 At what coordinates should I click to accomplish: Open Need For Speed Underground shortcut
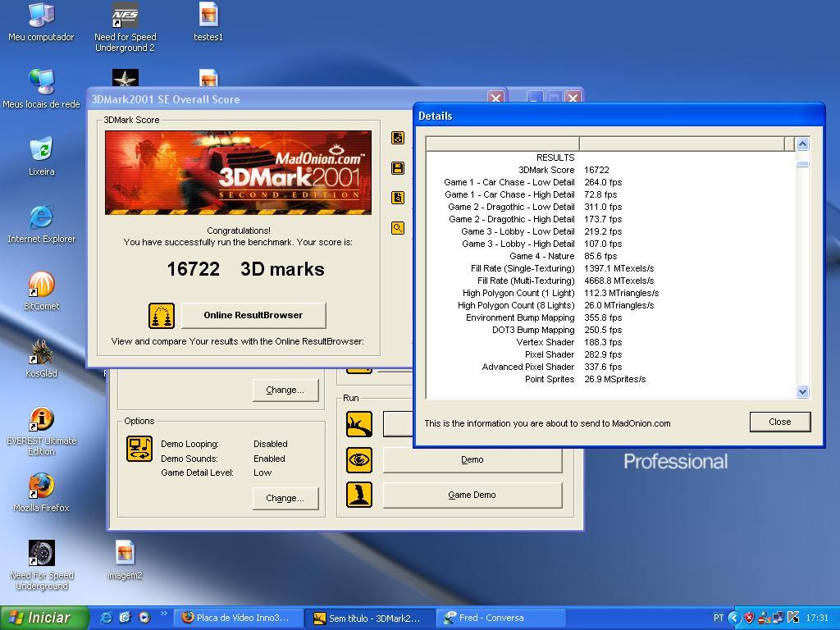coord(41,566)
